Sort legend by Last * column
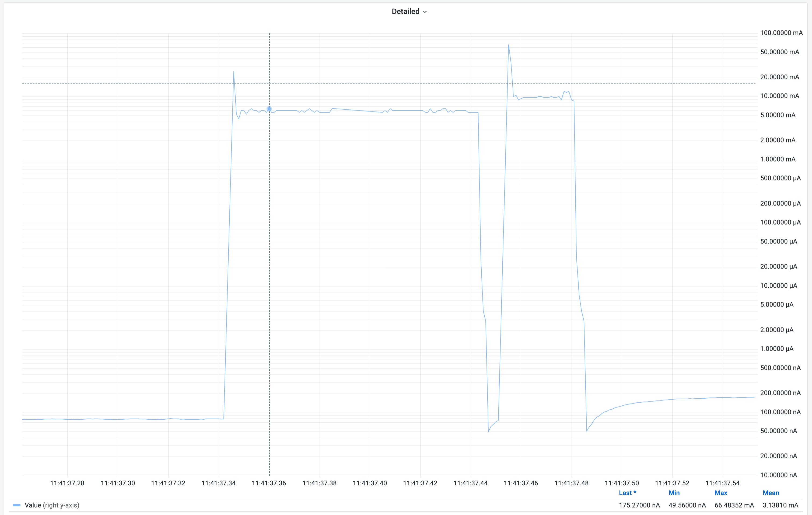812x515 pixels. click(x=628, y=493)
